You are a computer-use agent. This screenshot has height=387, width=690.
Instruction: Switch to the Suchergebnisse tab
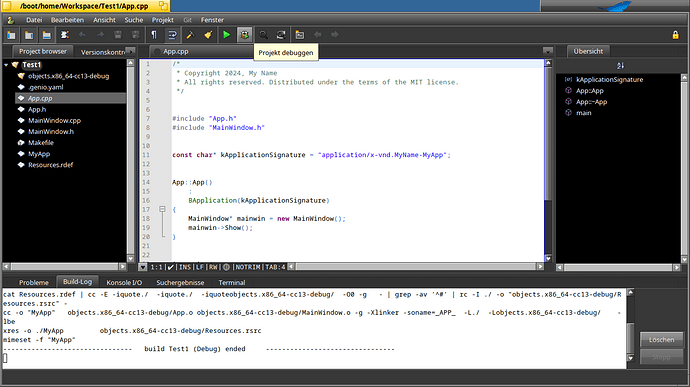pos(180,282)
